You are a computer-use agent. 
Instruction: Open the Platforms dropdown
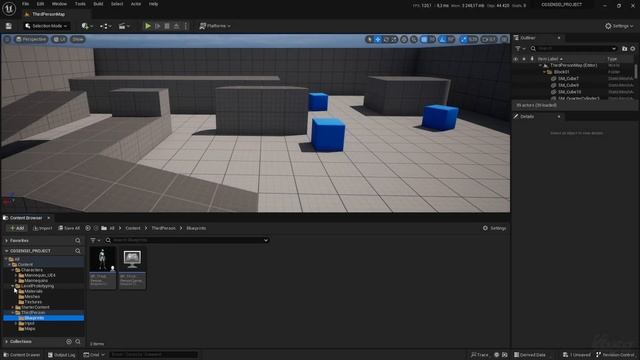tap(215, 26)
